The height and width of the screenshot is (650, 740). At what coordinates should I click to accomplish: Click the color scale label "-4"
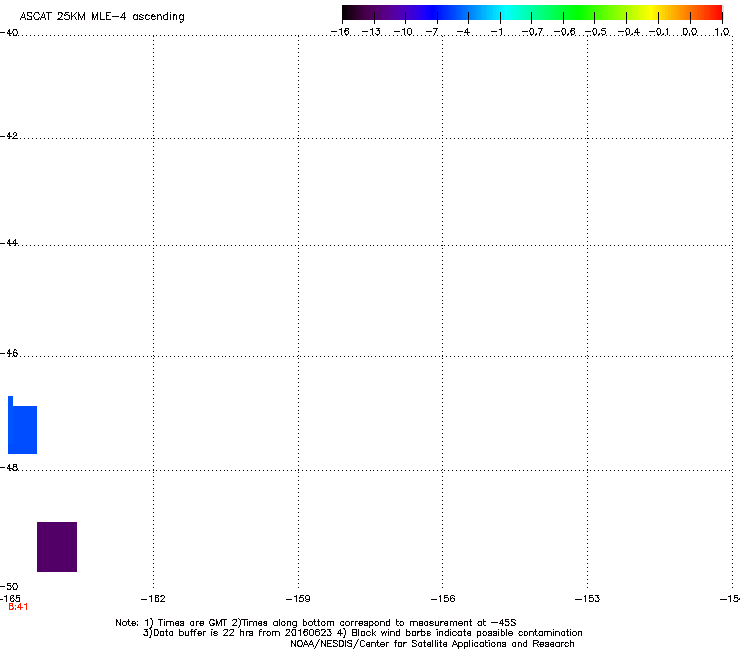click(x=463, y=32)
